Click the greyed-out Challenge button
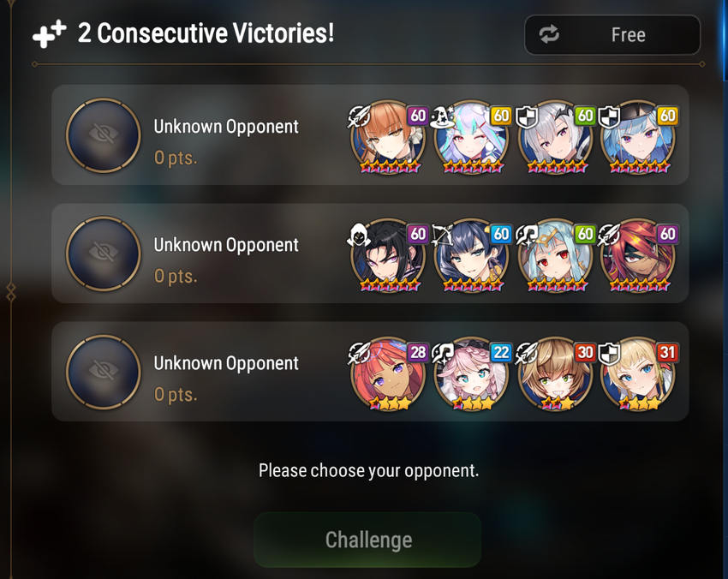This screenshot has width=728, height=579. [367, 540]
